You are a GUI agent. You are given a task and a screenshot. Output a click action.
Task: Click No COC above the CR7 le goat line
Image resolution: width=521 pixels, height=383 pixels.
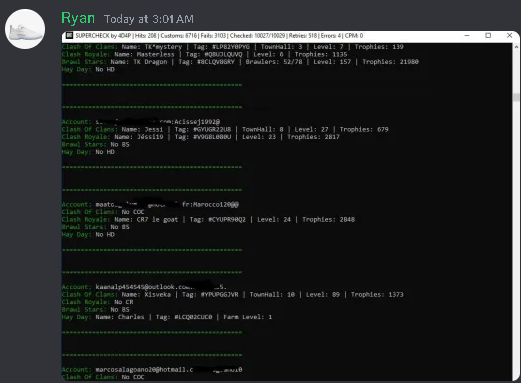133,212
